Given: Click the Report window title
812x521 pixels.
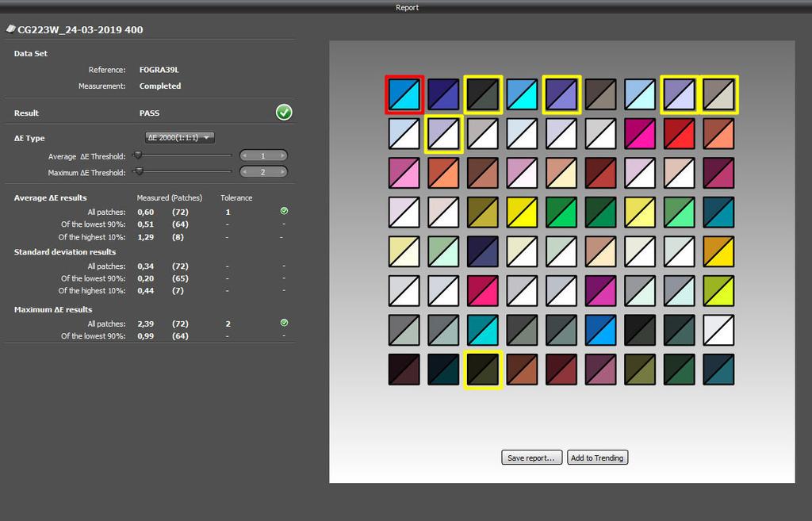Looking at the screenshot, I should (407, 7).
